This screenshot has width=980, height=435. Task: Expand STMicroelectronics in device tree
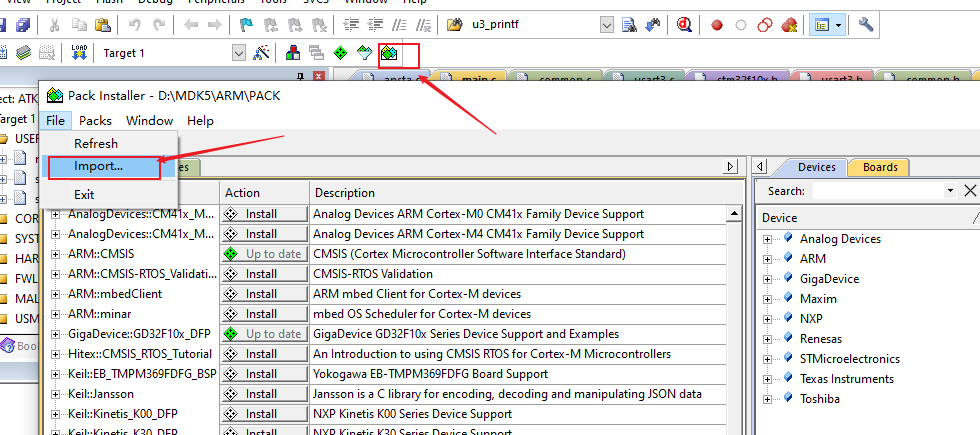click(768, 359)
